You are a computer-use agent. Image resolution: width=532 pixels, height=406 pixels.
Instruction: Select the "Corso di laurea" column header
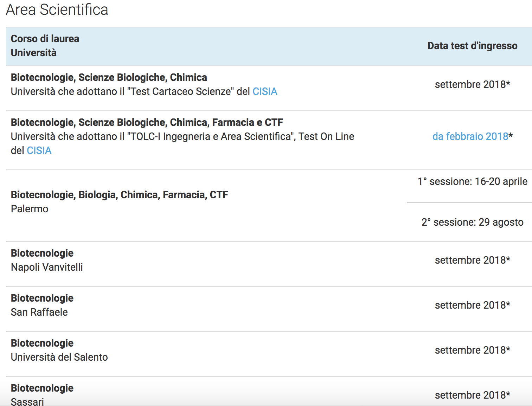coord(45,39)
